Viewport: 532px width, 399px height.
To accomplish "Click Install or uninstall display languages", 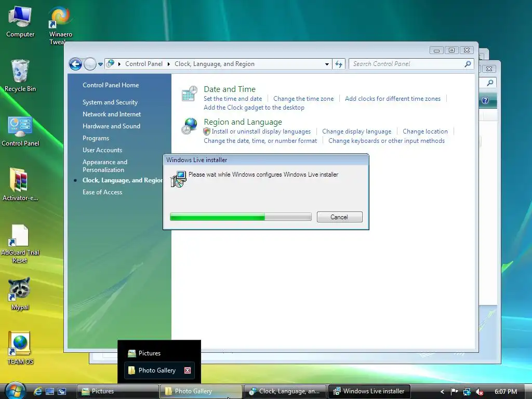I will [261, 131].
